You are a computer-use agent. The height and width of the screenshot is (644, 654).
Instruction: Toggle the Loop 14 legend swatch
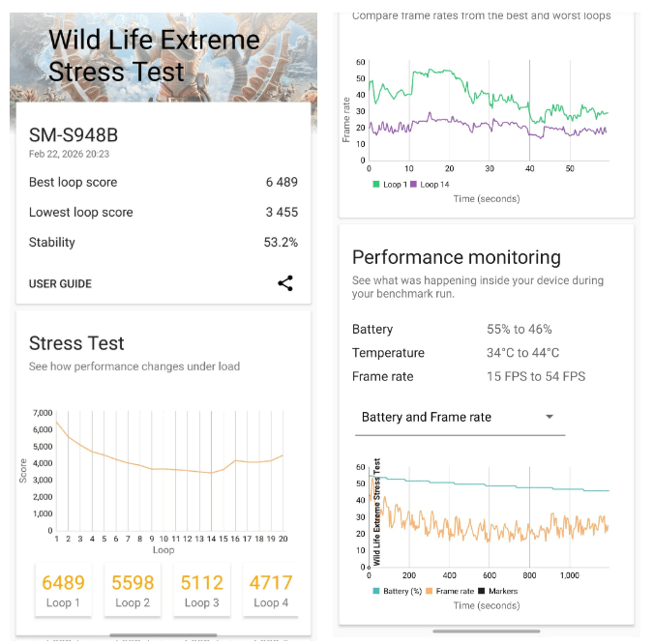click(414, 184)
